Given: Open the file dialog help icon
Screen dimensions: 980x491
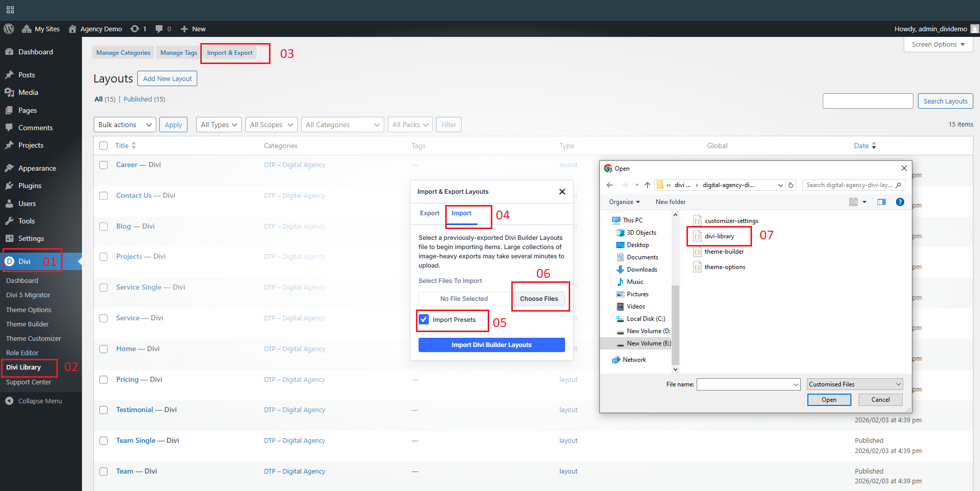Looking at the screenshot, I should [900, 202].
